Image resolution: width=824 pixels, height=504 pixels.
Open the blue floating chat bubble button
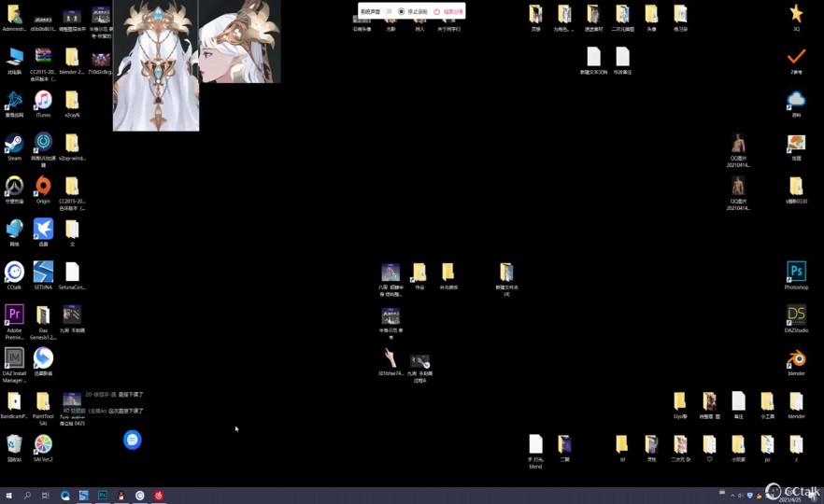pyautogui.click(x=133, y=440)
